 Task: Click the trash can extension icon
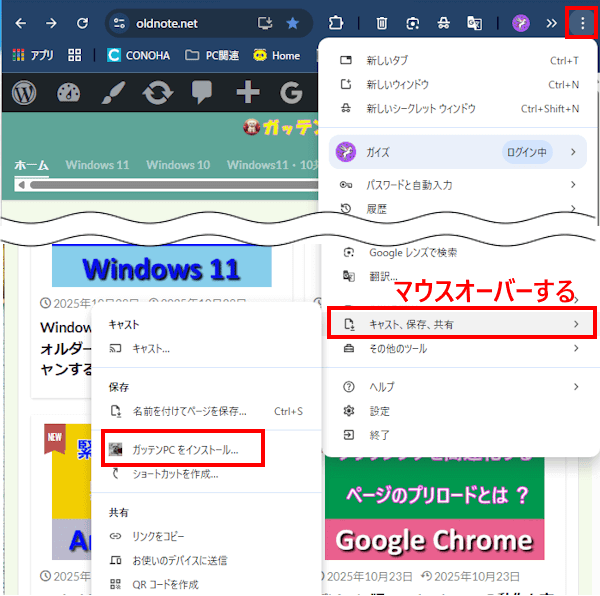tap(382, 24)
